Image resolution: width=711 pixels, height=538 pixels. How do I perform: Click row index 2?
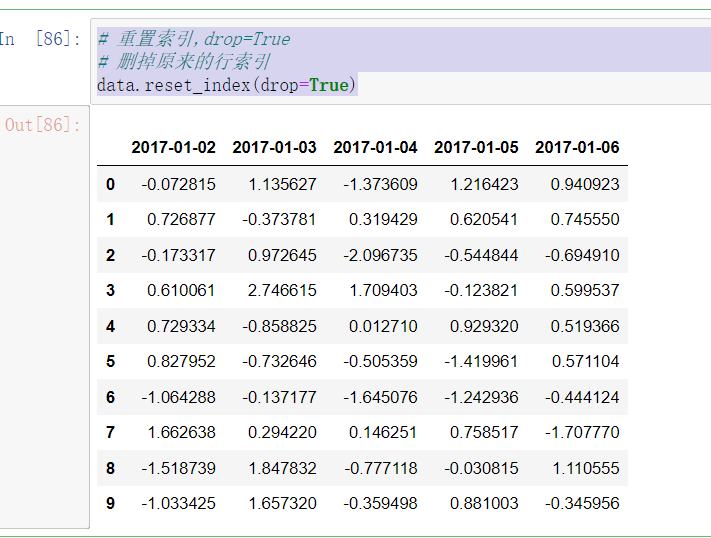110,255
